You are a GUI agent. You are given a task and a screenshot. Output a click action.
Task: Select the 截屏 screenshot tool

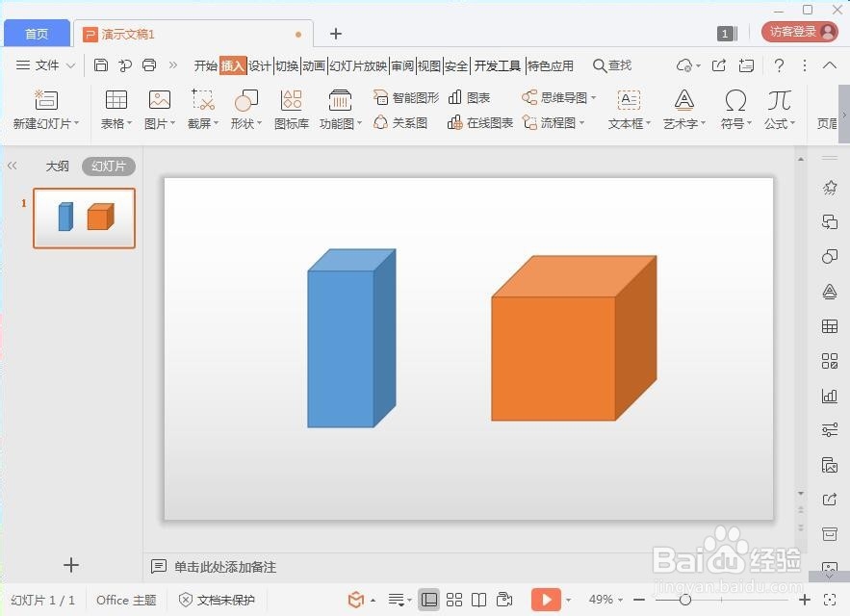(x=203, y=100)
